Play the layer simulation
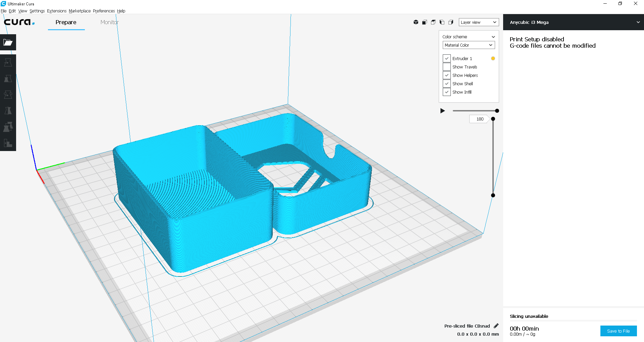The height and width of the screenshot is (342, 644). [442, 111]
